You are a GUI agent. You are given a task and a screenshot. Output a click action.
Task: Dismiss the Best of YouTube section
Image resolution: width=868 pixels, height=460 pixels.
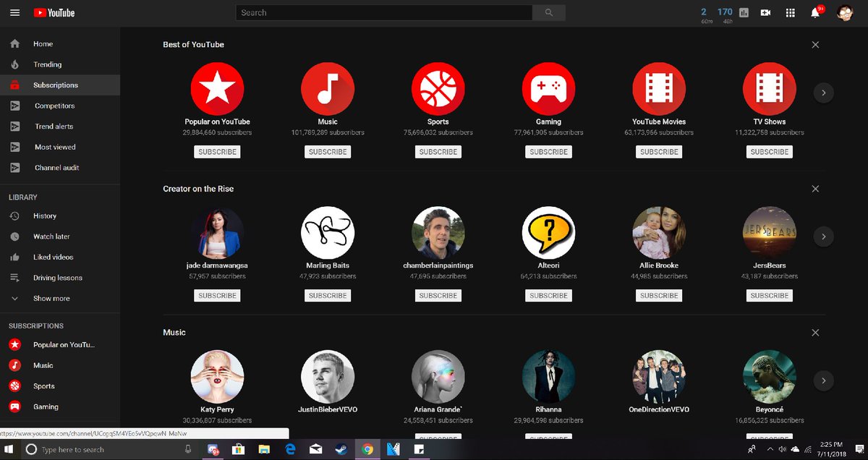815,44
